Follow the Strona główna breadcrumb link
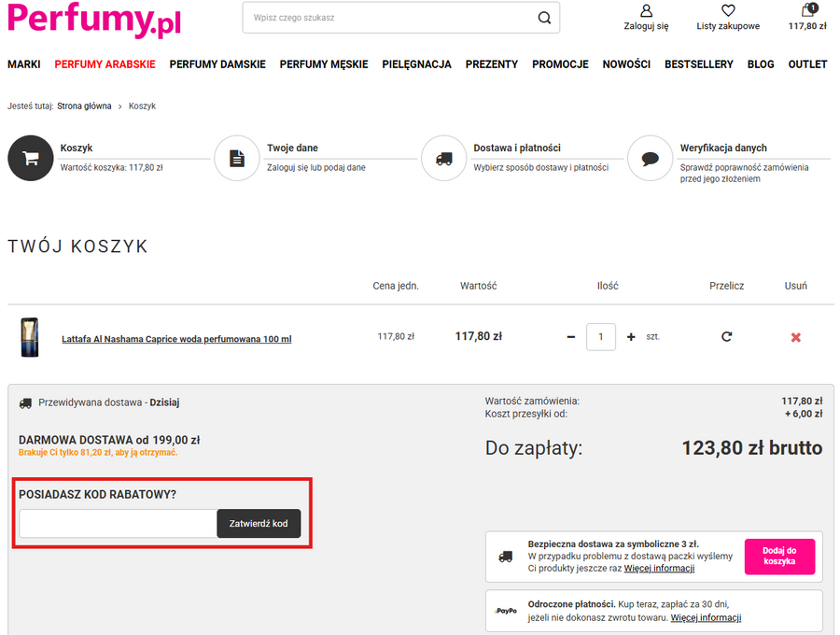 click(85, 106)
